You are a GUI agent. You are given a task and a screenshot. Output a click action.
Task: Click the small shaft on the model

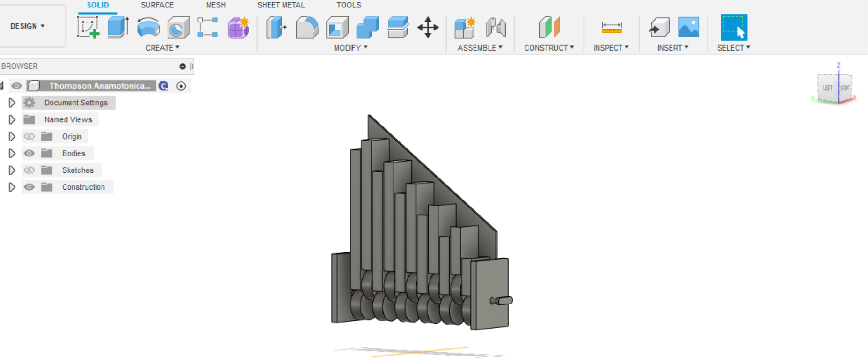(x=502, y=301)
